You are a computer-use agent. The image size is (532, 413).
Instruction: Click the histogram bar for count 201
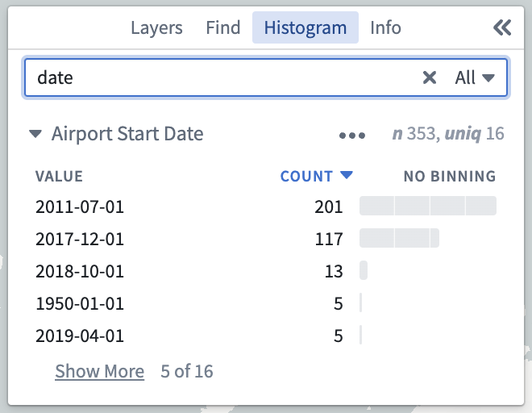428,206
